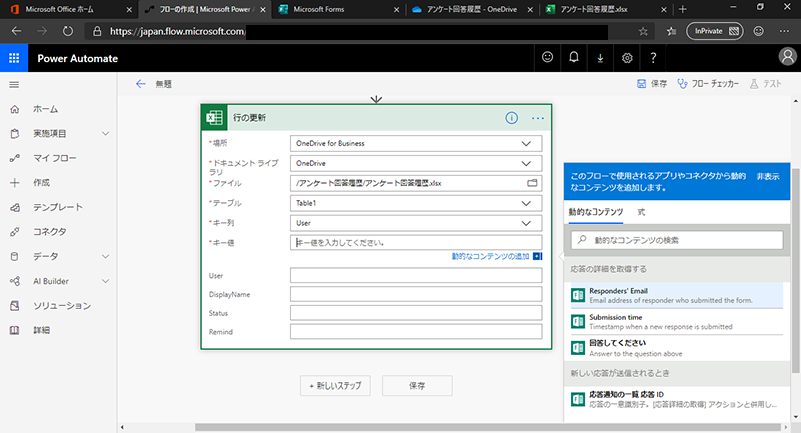Expand データ in sidebar
The image size is (801, 433).
105,256
